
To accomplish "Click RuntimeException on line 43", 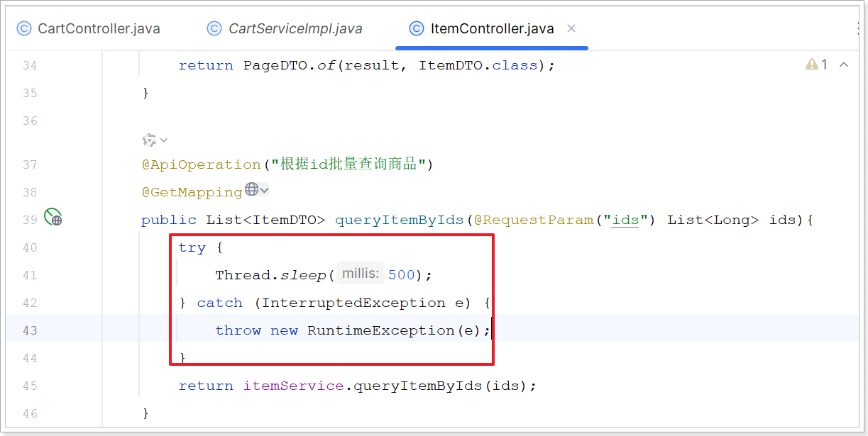I will click(x=380, y=330).
